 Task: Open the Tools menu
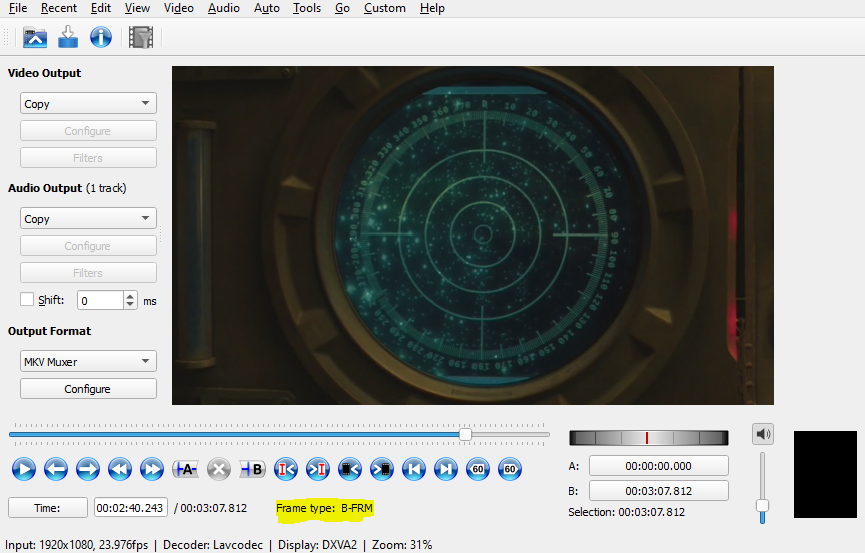(307, 8)
